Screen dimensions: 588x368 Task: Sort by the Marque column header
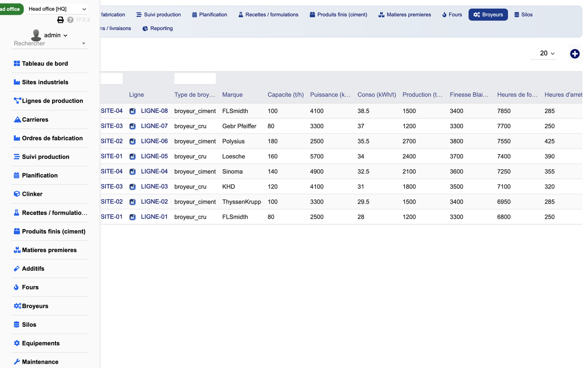(232, 95)
